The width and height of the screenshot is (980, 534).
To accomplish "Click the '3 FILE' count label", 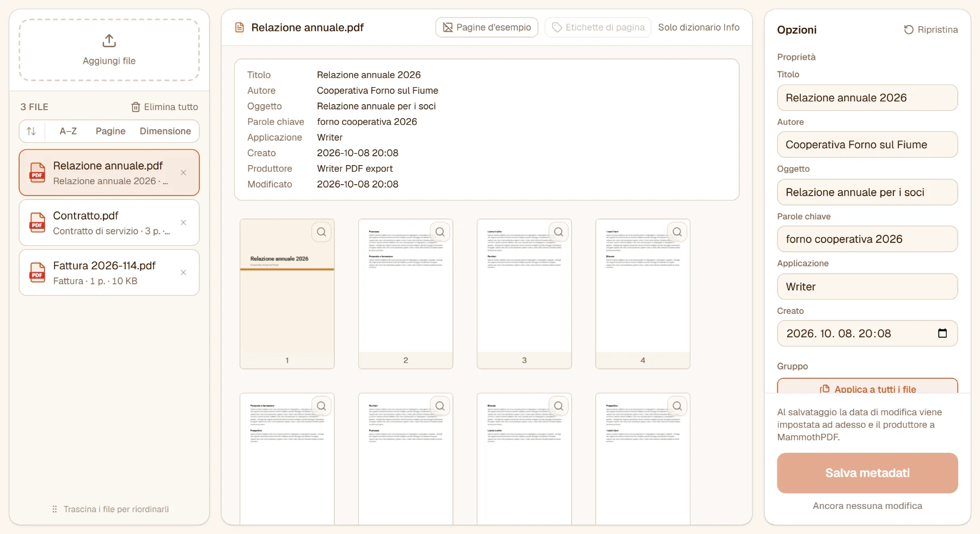I will pos(34,107).
